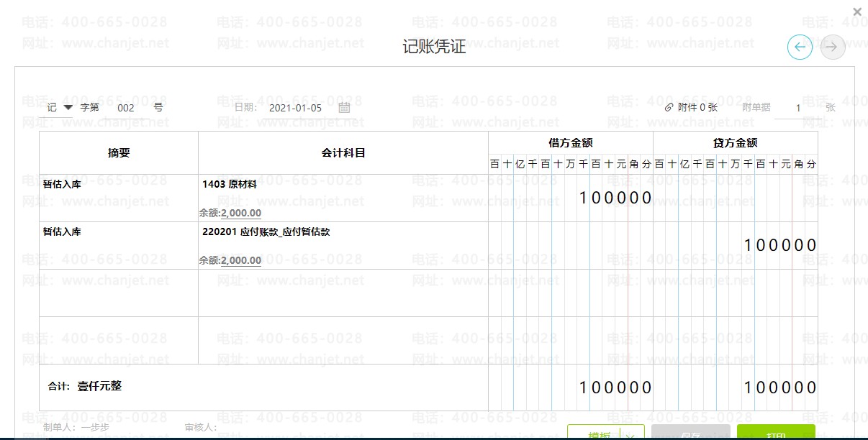Go to the previous voucher with left arrow
This screenshot has width=868, height=440.
(x=800, y=47)
